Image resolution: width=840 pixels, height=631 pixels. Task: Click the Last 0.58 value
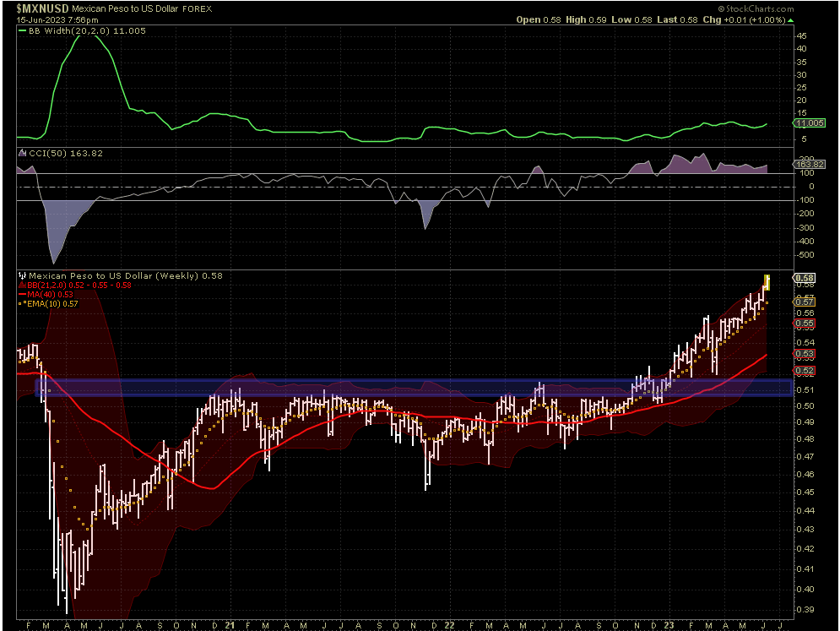pyautogui.click(x=677, y=19)
